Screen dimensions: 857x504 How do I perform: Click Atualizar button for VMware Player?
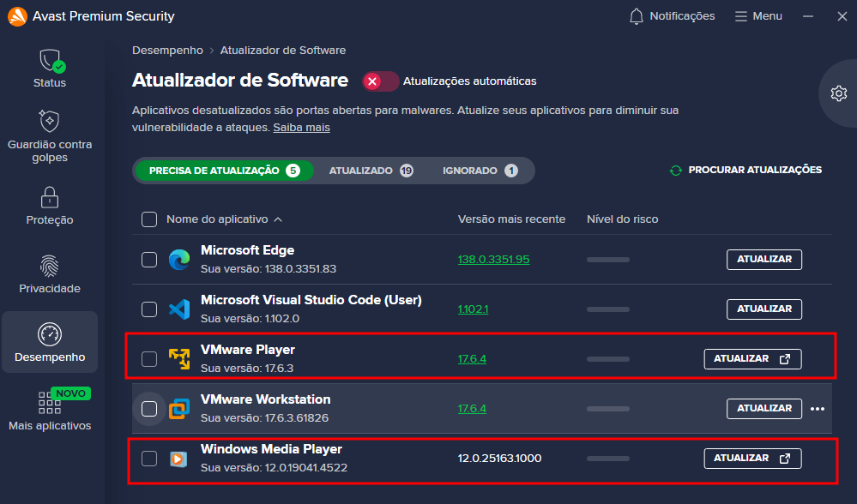point(752,359)
